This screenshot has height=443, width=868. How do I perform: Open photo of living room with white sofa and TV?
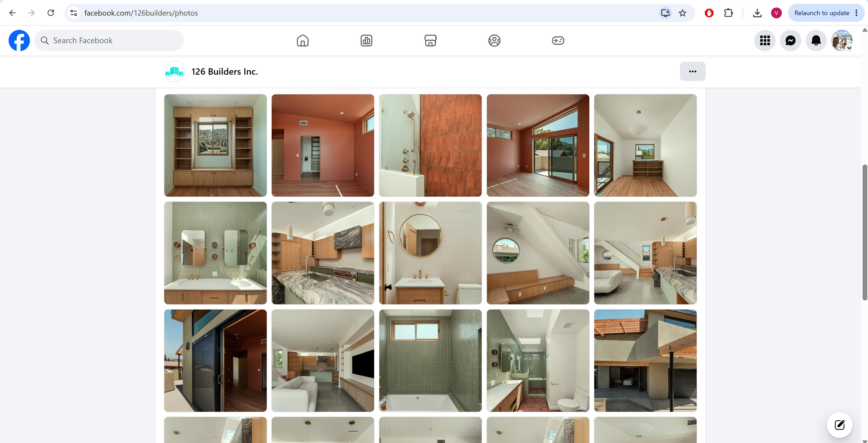[323, 361]
